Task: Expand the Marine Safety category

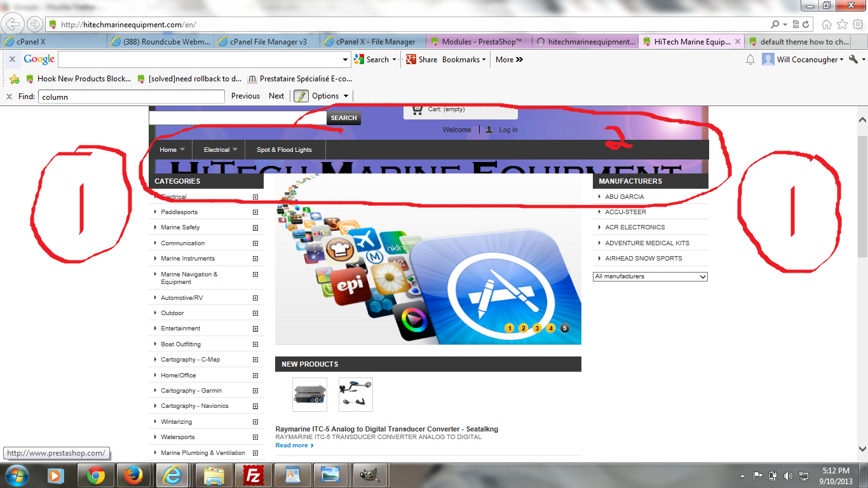Action: tap(255, 227)
